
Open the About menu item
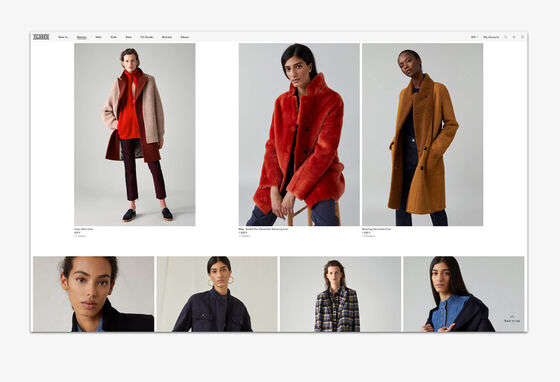(185, 37)
